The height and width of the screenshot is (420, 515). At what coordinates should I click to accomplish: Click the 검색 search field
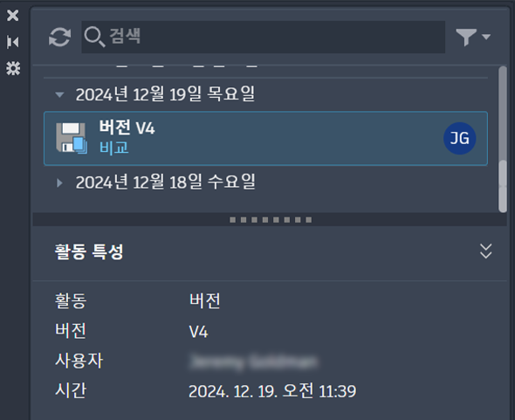263,37
